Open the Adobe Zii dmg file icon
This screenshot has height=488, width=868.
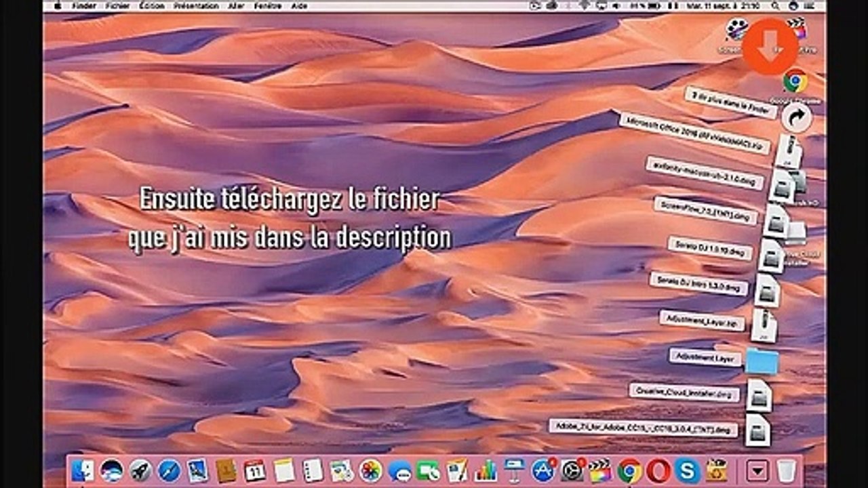point(757,430)
